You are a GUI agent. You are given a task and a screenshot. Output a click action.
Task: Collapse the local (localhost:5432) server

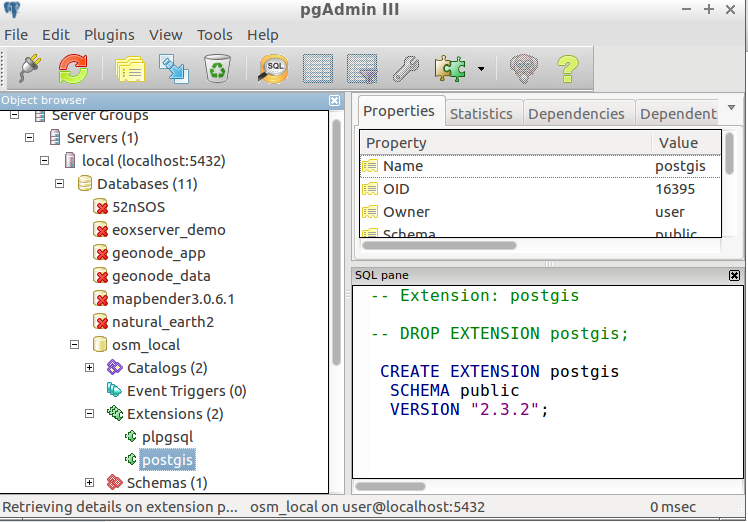click(44, 161)
